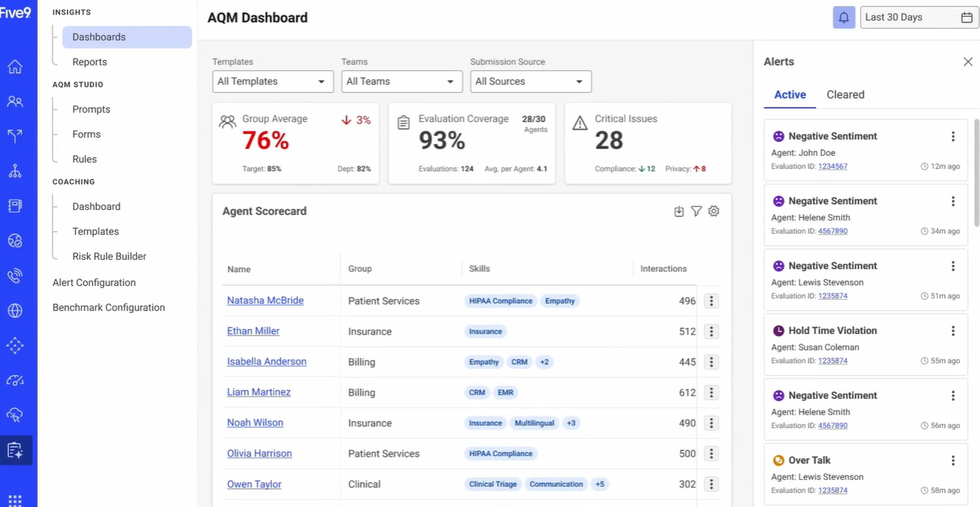Viewport: 980px width, 507px height.
Task: Switch to the Active alerts tab
Action: pyautogui.click(x=790, y=95)
